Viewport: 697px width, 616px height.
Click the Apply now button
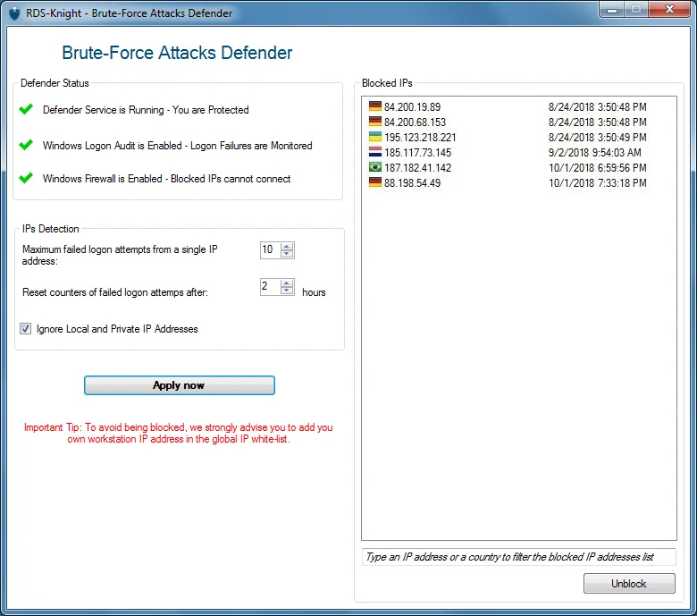tap(179, 385)
